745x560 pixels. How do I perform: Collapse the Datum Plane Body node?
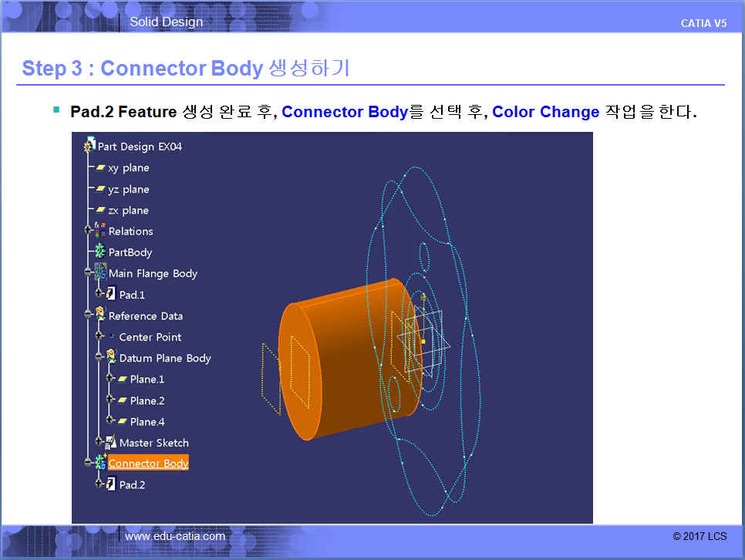(x=99, y=358)
